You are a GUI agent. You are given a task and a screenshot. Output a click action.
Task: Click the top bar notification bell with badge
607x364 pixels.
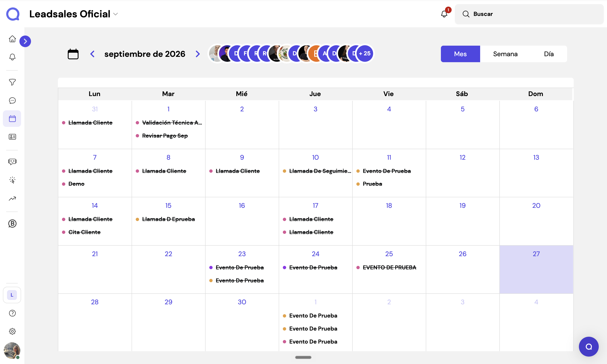444,14
